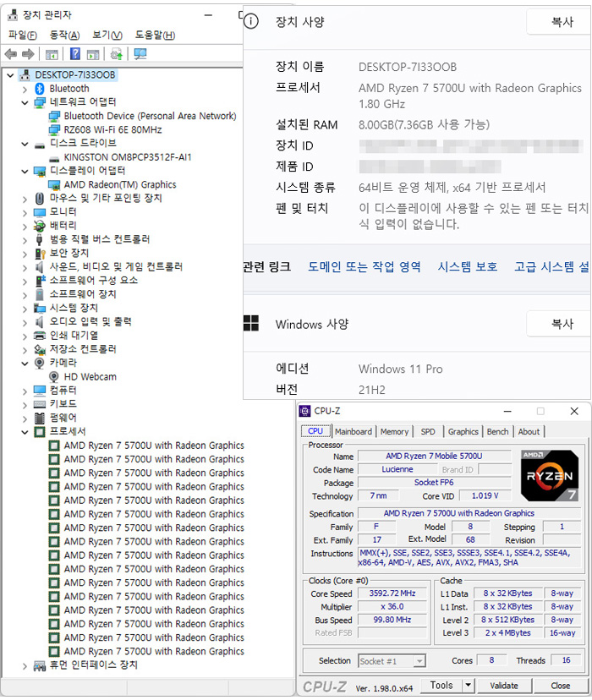Screen dimensions: 592x700
Task: Click the Update driver toolbar icon
Action: 117,54
